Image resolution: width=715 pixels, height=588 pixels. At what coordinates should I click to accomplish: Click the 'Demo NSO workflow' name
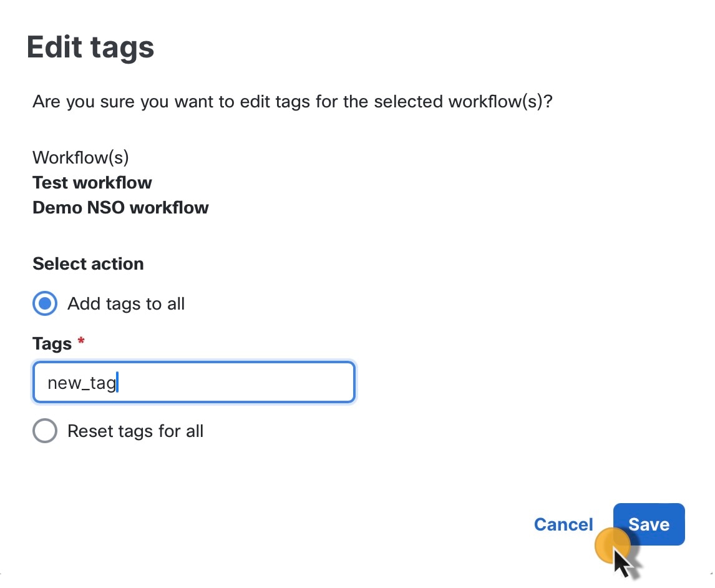click(120, 208)
